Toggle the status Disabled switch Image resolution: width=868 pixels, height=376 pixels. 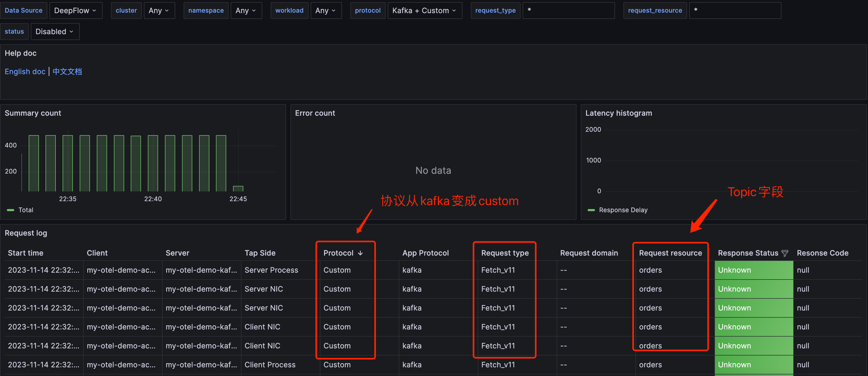54,32
